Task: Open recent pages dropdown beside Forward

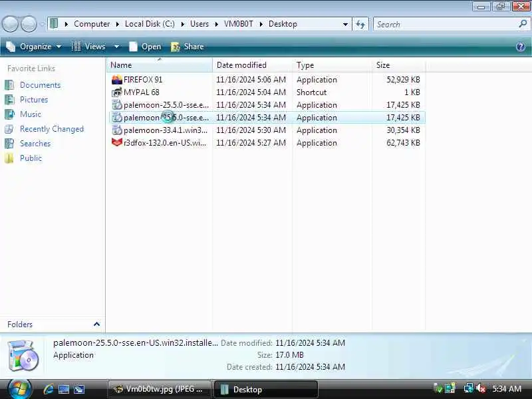Action: point(42,25)
